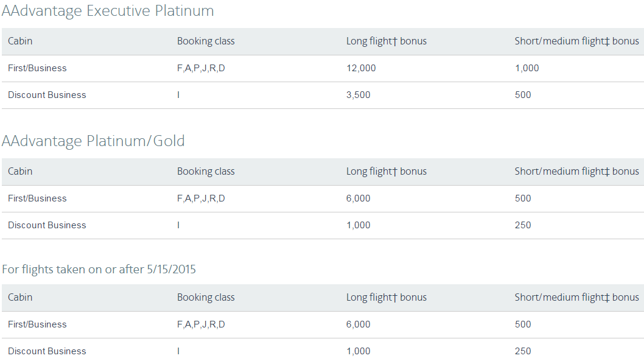The image size is (644, 364).
Task: Select Booking class header in the 5/15/2015 table
Action: coord(206,298)
